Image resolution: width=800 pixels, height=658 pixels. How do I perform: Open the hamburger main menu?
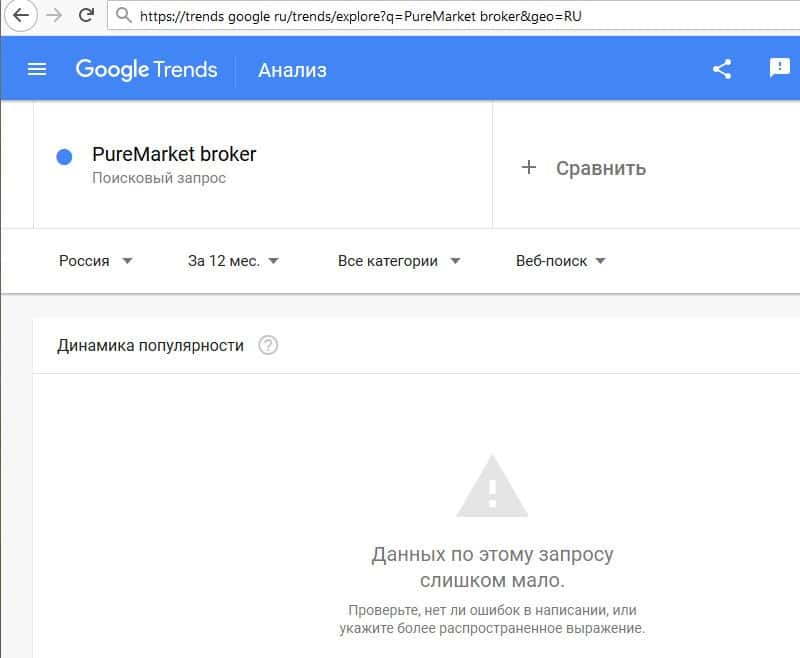pos(37,69)
